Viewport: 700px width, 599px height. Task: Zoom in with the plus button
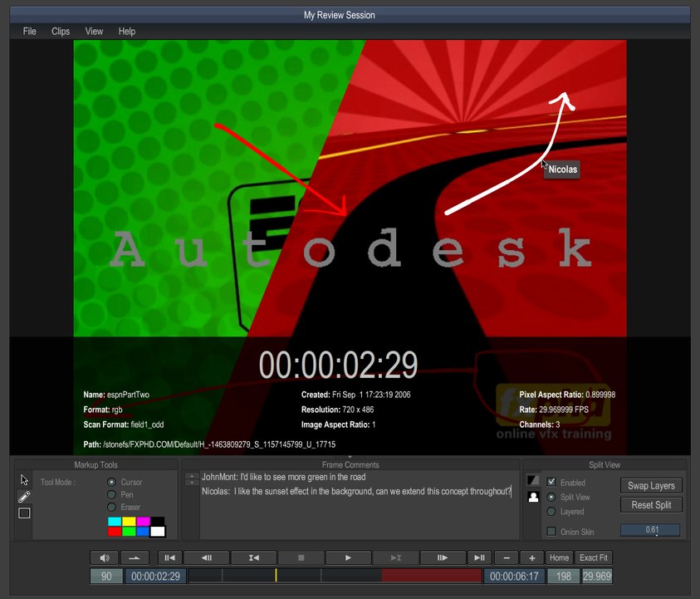(x=532, y=557)
